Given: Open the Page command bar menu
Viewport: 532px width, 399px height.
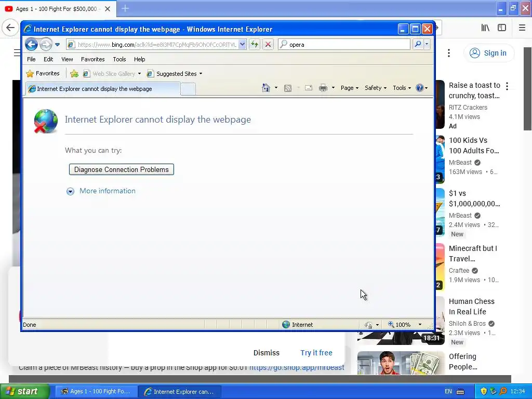Looking at the screenshot, I should tap(350, 88).
